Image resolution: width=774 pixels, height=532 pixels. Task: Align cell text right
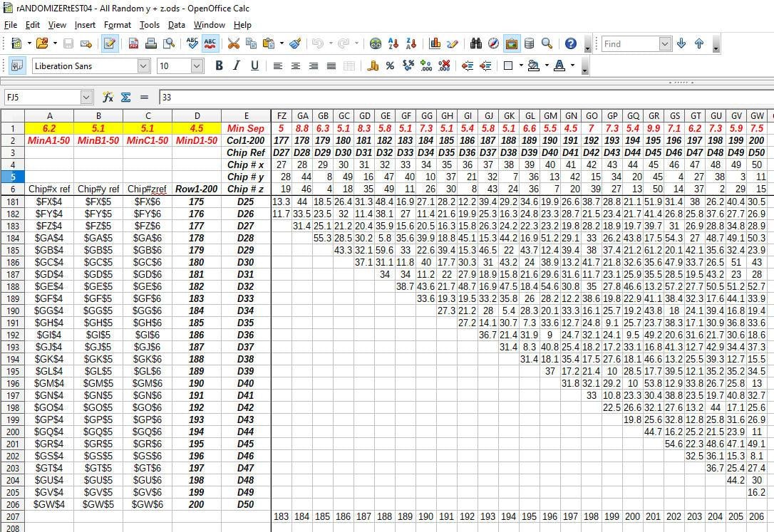314,66
